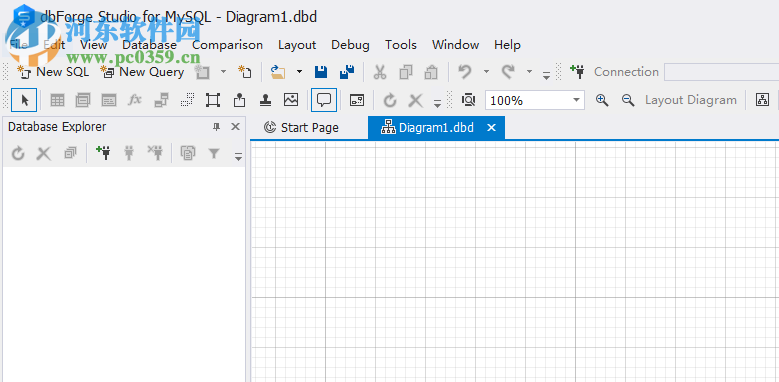The height and width of the screenshot is (382, 779).
Task: Click the New Relation tool
Action: tap(161, 100)
